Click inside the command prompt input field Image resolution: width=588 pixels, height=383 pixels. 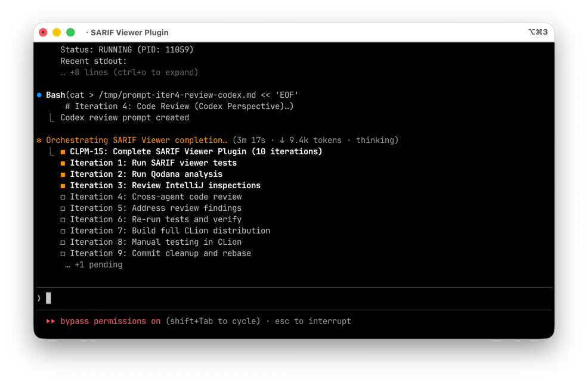[x=294, y=298]
